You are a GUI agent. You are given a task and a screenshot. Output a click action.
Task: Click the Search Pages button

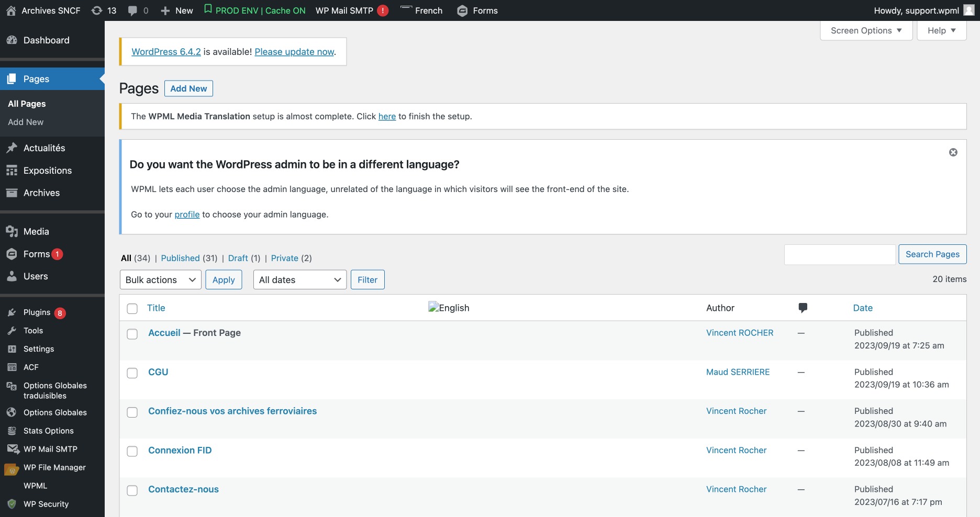pyautogui.click(x=932, y=254)
